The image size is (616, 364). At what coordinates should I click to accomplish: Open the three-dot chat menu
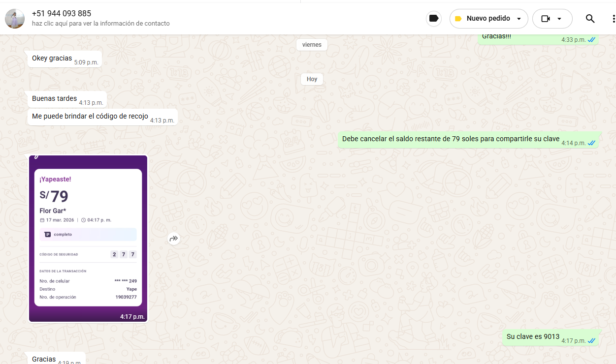click(613, 19)
